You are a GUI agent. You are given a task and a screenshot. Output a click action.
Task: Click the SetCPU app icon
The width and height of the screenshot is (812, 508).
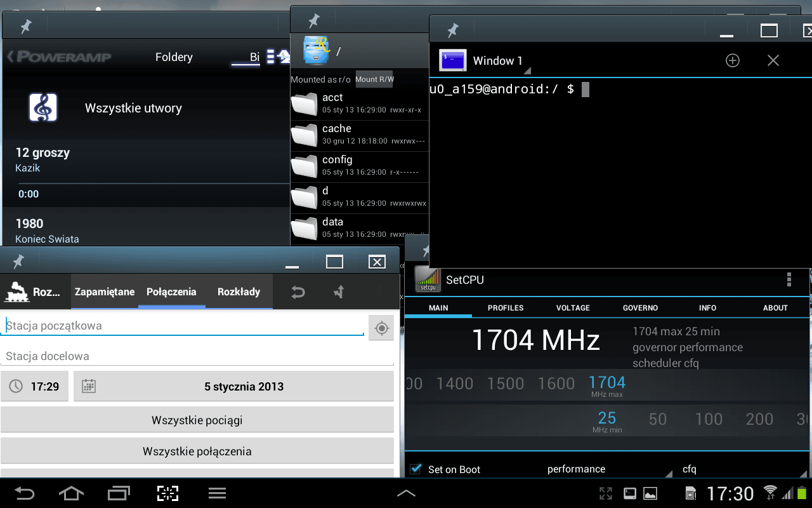428,279
